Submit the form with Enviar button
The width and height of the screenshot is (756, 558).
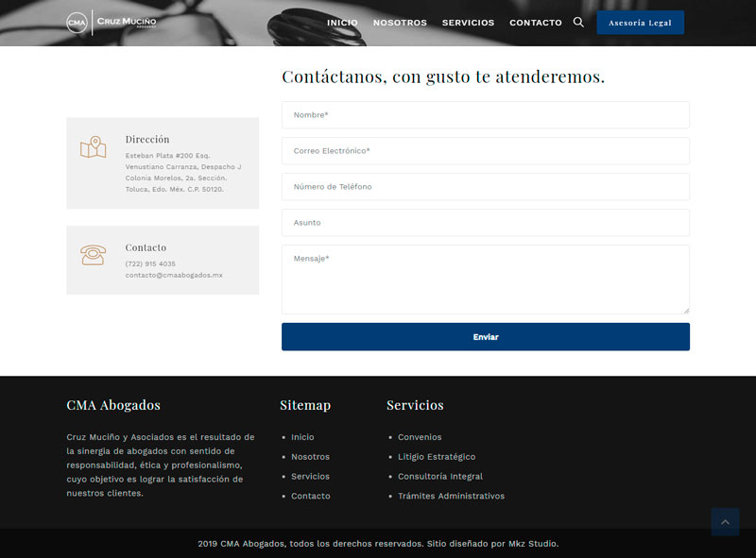point(485,337)
